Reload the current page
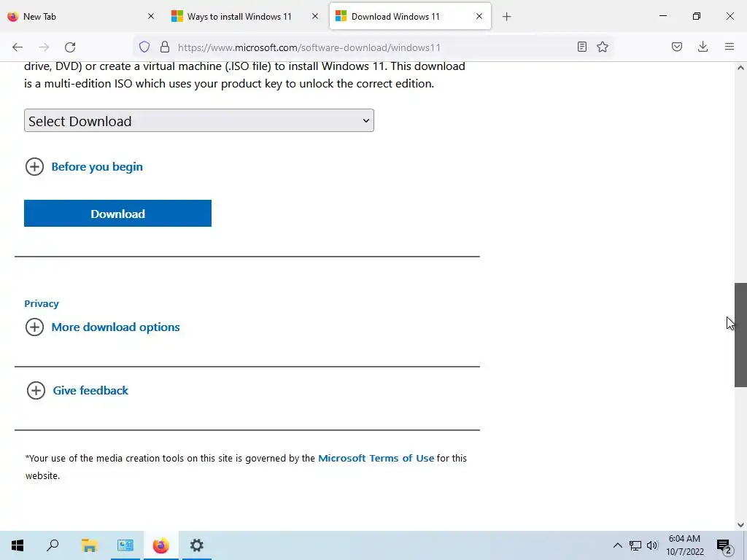 tap(70, 47)
